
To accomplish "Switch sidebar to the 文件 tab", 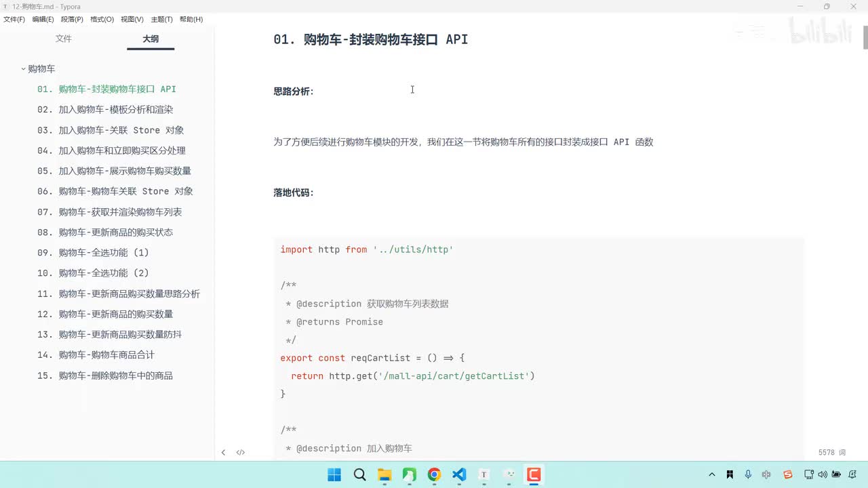I will click(64, 39).
